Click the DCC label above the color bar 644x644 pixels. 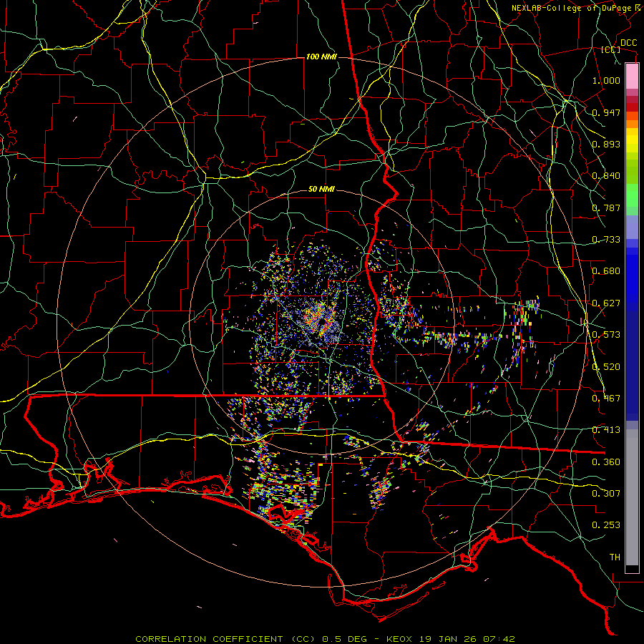[x=628, y=43]
